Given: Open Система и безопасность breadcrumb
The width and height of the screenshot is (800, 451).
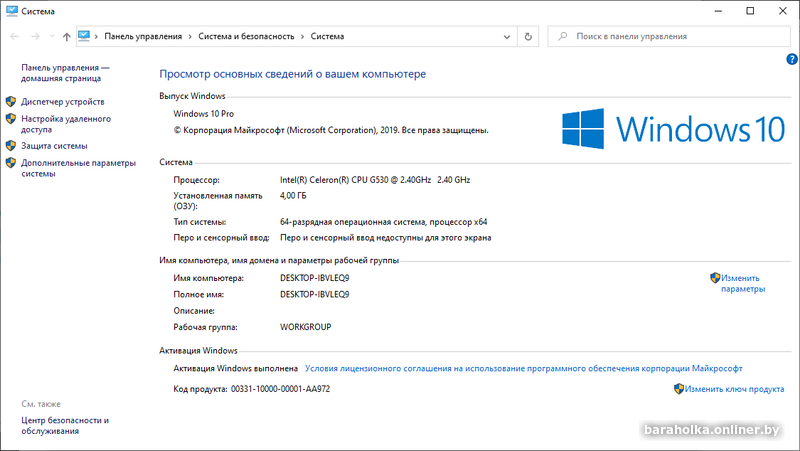Looking at the screenshot, I should click(x=246, y=36).
